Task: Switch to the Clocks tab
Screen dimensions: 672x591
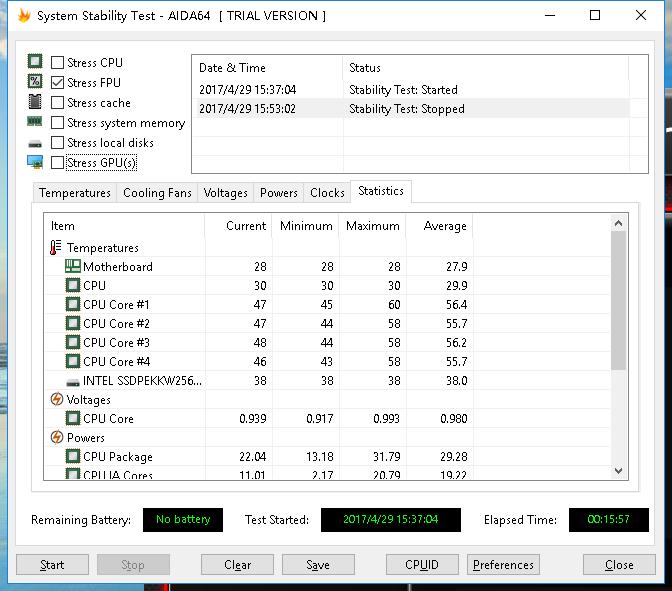Action: pyautogui.click(x=327, y=193)
